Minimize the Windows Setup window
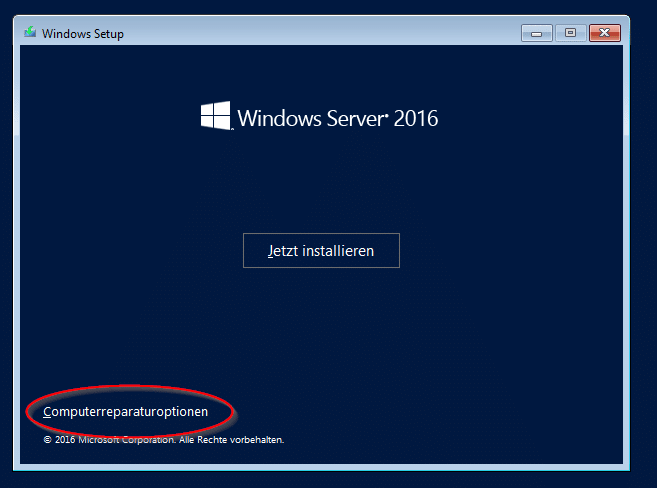The image size is (657, 488). [x=537, y=33]
